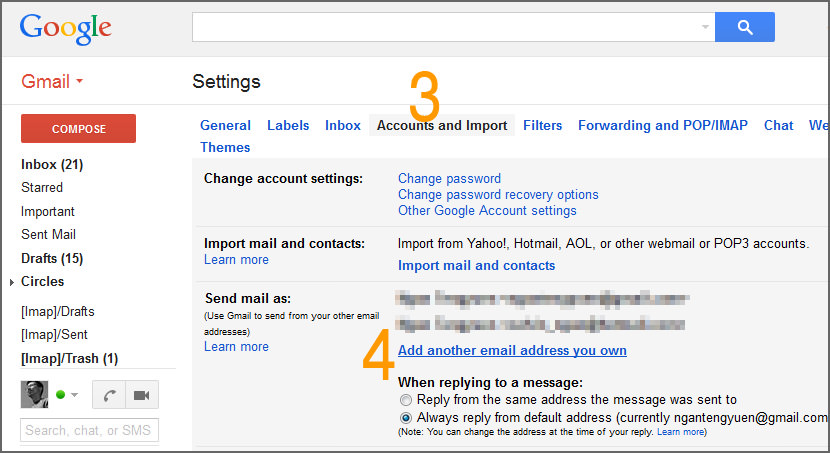Open the [Imap]/Trash (1) label
The width and height of the screenshot is (830, 453).
click(x=69, y=358)
